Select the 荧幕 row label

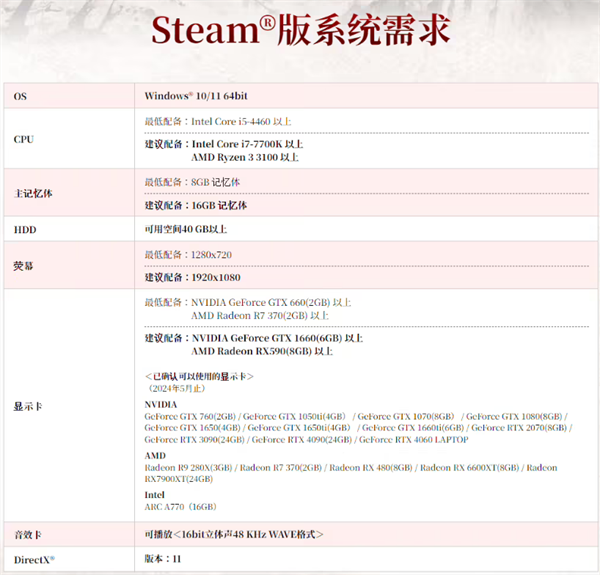(x=23, y=266)
